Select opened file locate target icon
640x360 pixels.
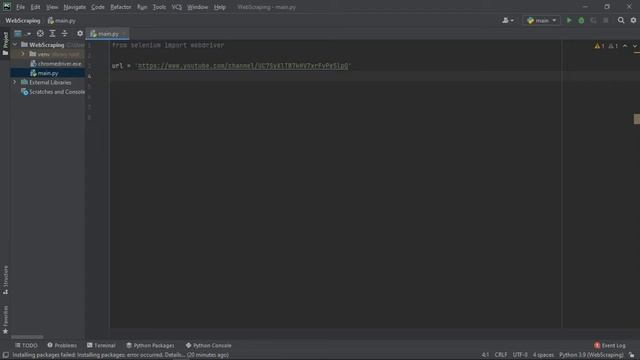(x=40, y=33)
